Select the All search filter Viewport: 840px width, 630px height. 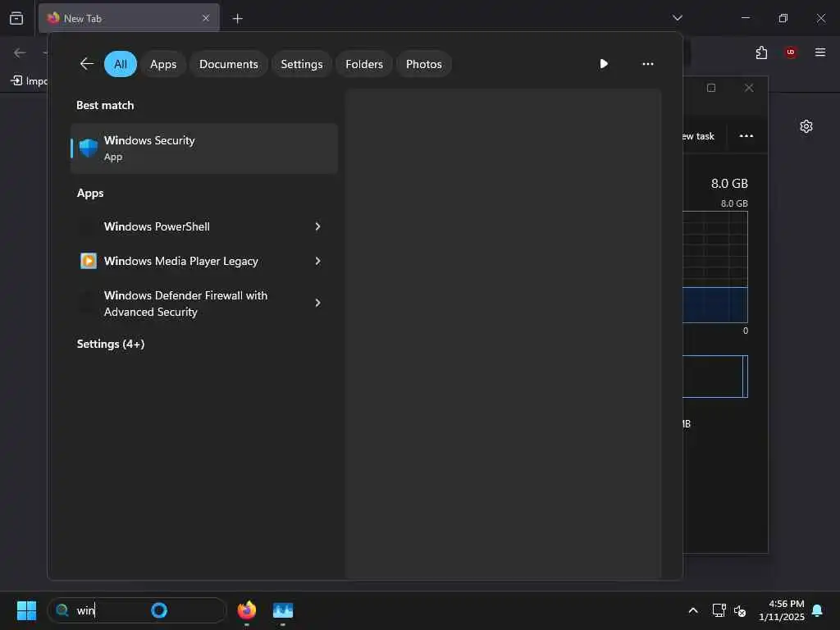pyautogui.click(x=121, y=64)
